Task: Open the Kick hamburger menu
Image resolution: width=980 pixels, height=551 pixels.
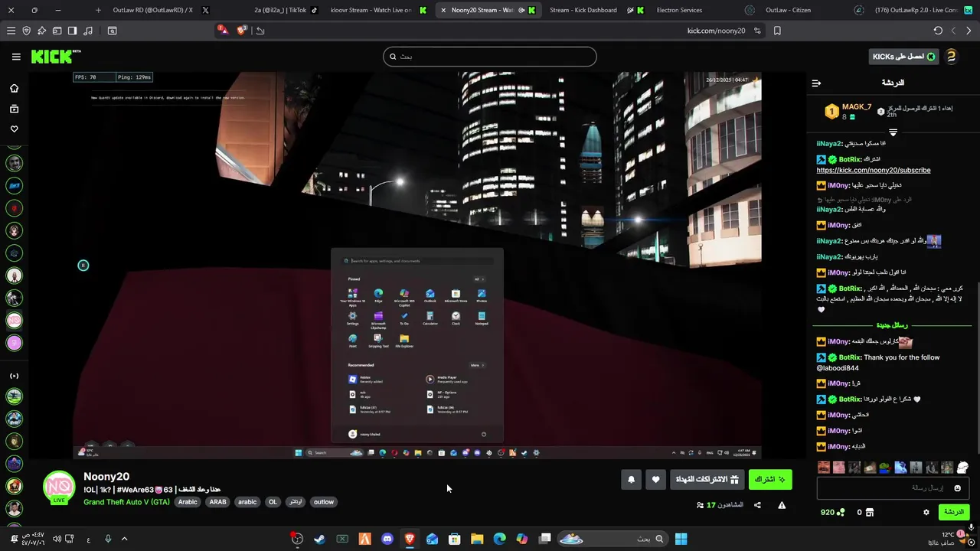Action: click(16, 57)
